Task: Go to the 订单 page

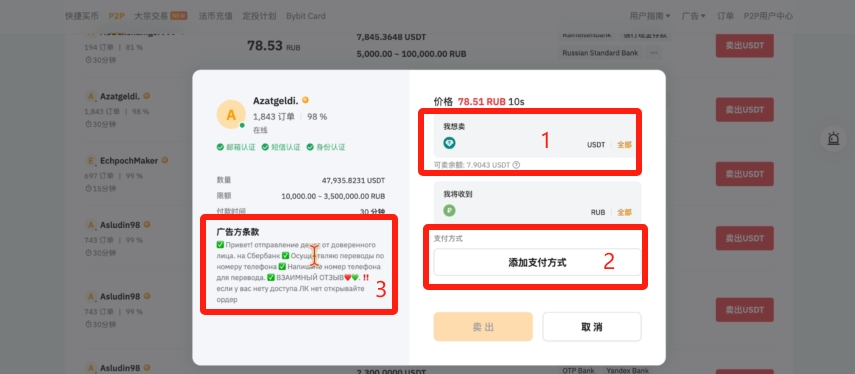Action: pyautogui.click(x=725, y=16)
